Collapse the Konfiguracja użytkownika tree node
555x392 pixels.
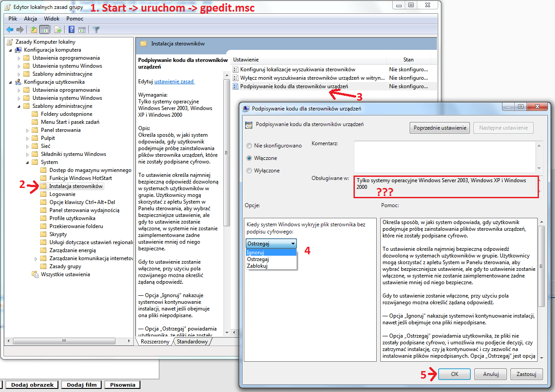[x=10, y=82]
